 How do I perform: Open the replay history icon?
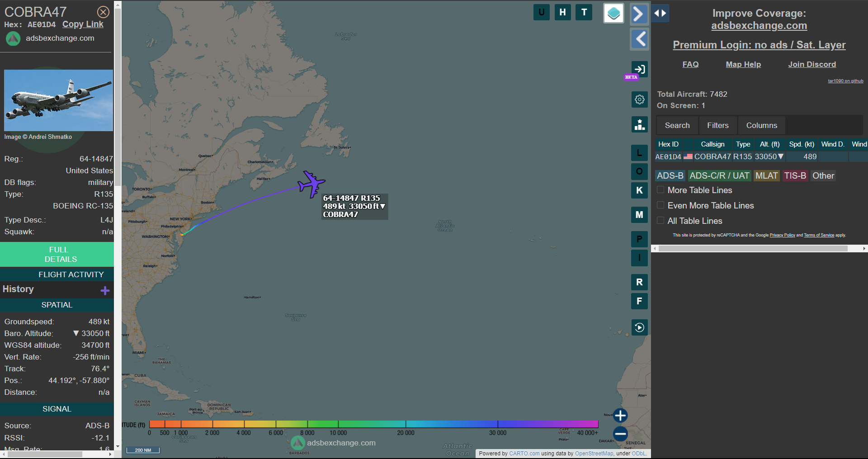point(639,327)
